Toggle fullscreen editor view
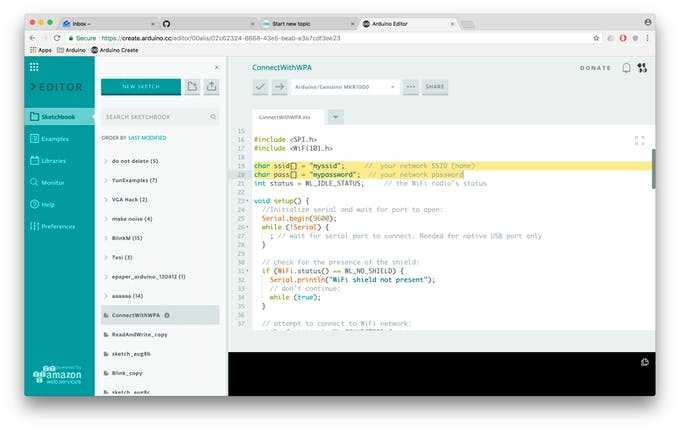The height and width of the screenshot is (431, 680). [639, 141]
